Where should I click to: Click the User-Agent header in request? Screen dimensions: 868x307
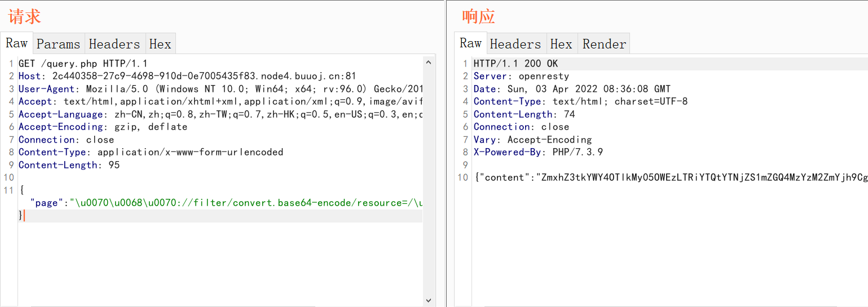220,89
